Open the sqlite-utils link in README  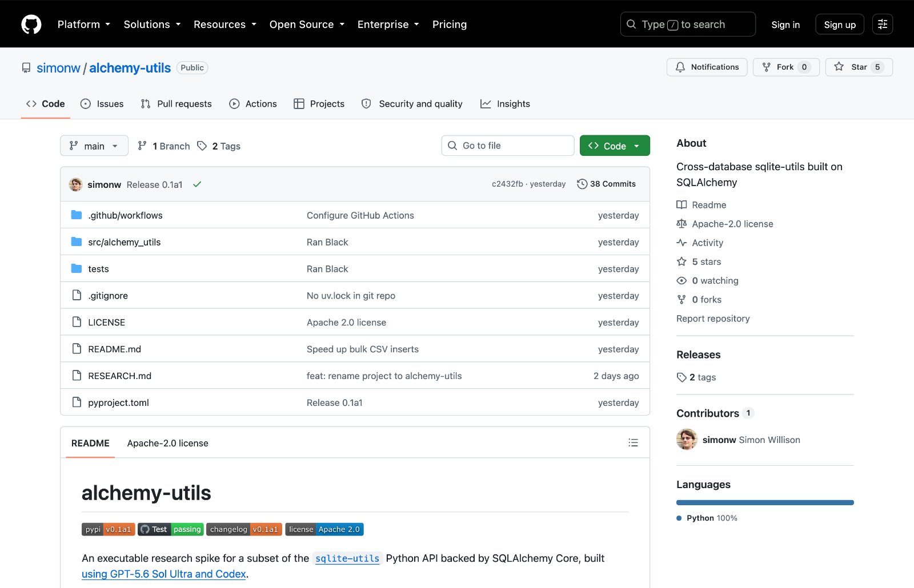coord(347,558)
